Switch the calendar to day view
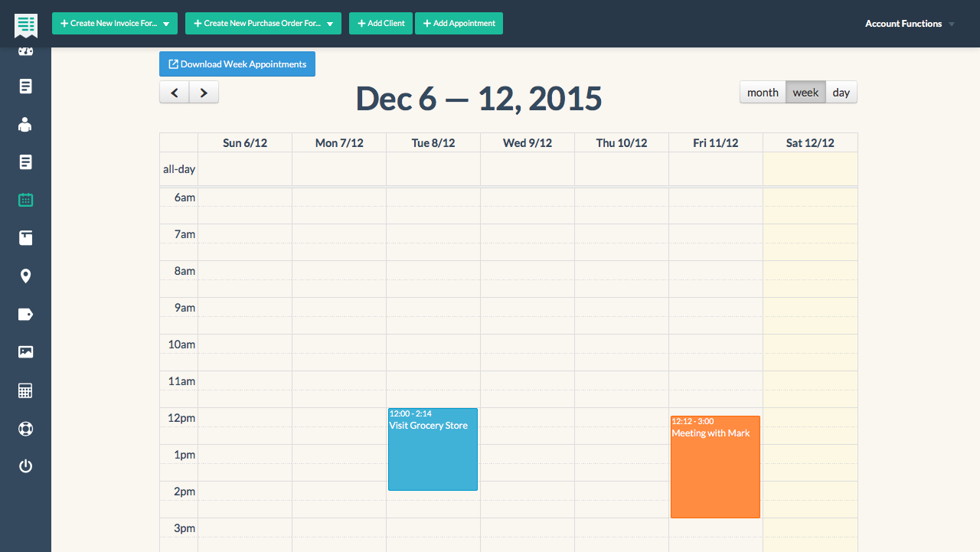Image resolution: width=980 pixels, height=552 pixels. coord(841,92)
